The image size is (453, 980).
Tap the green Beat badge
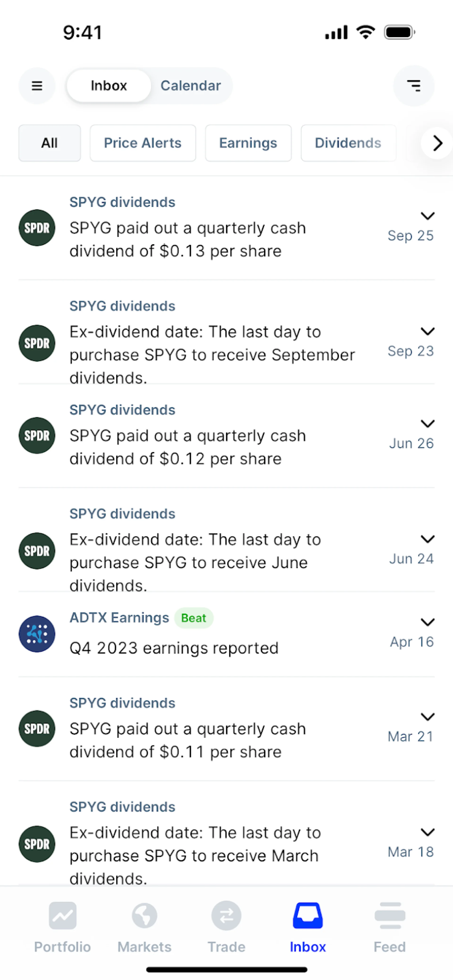[x=194, y=618]
